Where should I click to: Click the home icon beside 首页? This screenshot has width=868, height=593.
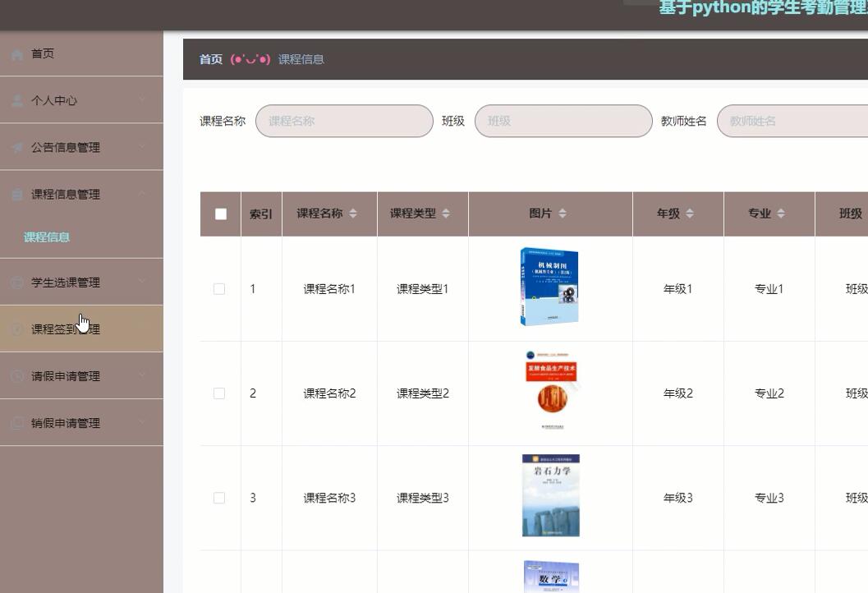pos(17,54)
